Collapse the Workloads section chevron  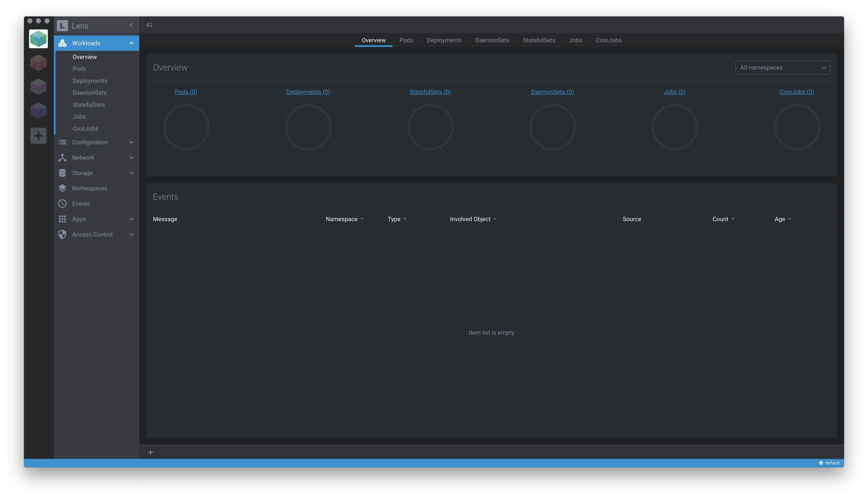131,43
